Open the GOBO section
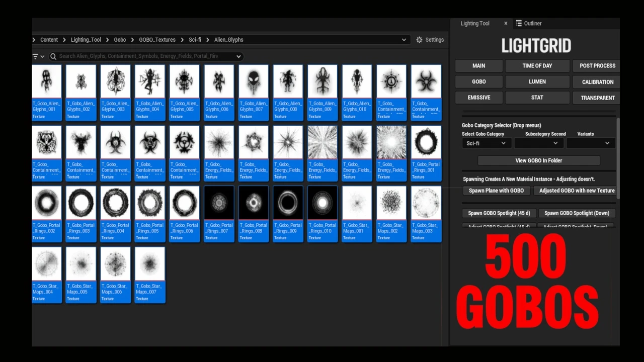Screen dimensions: 644x362 point(478,81)
